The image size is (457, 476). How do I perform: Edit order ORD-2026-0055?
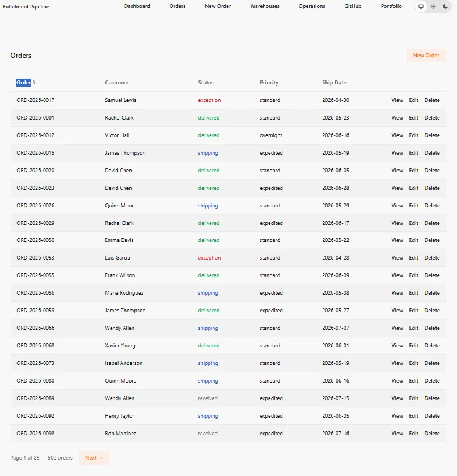(413, 275)
